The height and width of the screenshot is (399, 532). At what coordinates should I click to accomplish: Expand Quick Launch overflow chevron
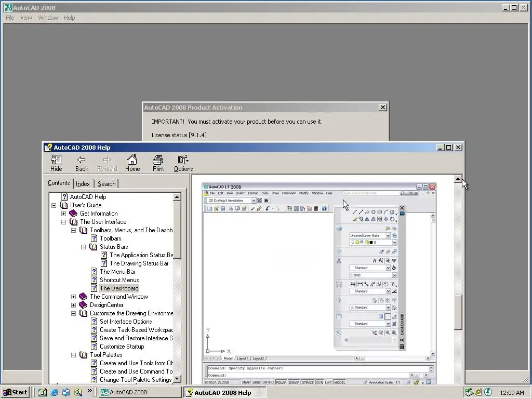pos(89,391)
